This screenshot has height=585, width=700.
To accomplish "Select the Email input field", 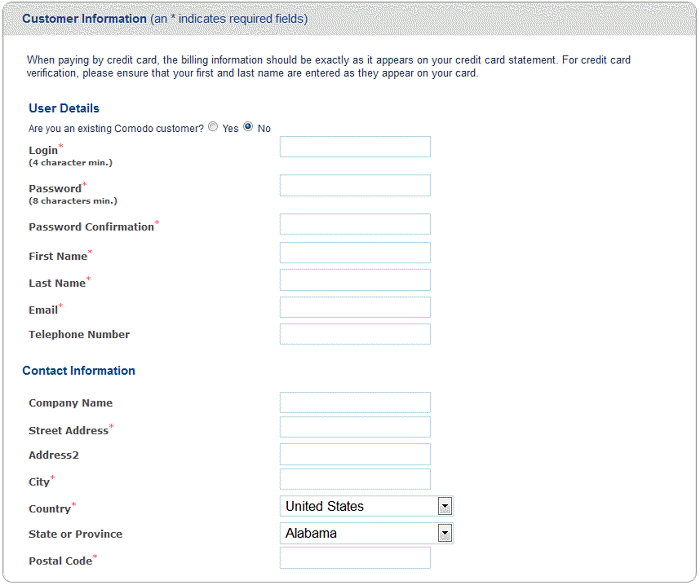I will click(355, 307).
